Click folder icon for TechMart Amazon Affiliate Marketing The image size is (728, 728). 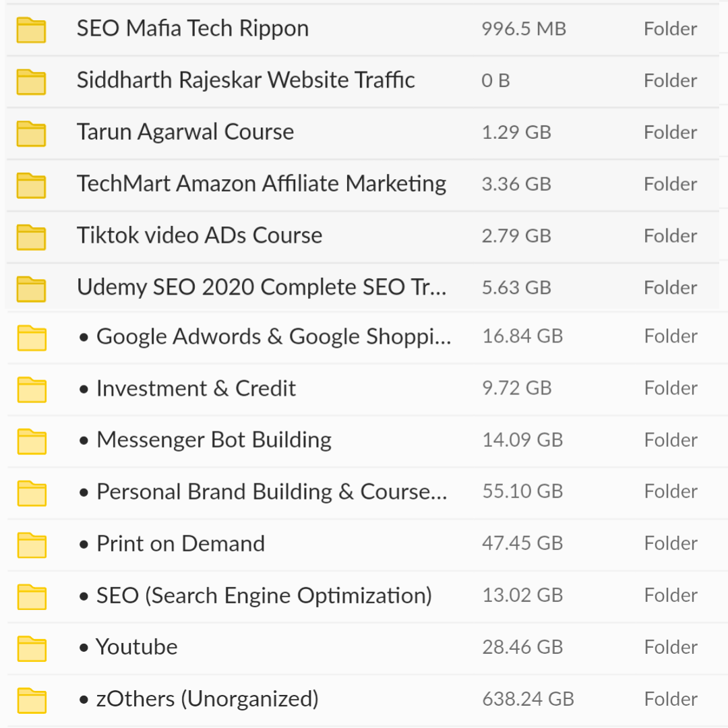[31, 185]
